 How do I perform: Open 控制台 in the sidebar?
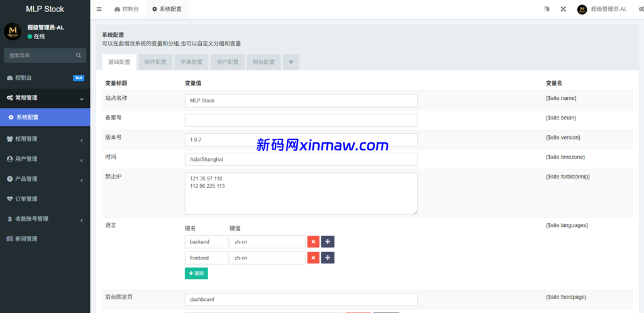pos(45,78)
